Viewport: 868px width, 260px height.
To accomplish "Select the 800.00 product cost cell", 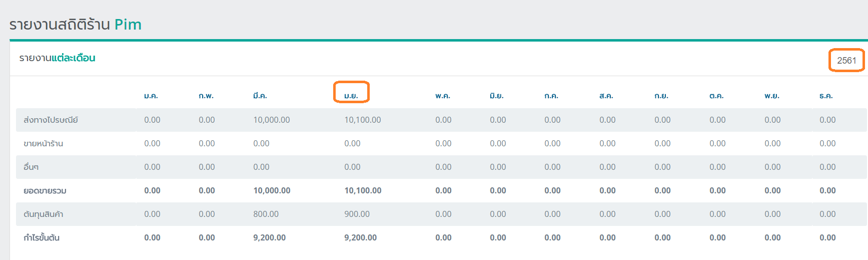I will click(x=266, y=214).
